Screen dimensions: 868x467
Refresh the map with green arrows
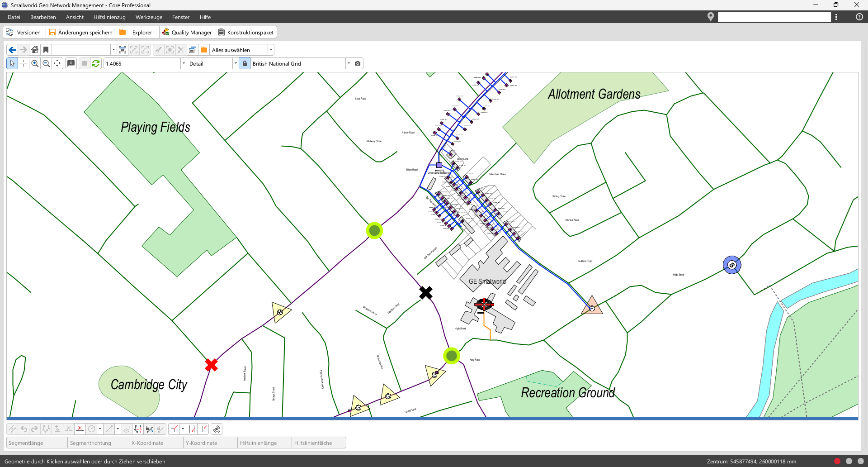[x=96, y=63]
